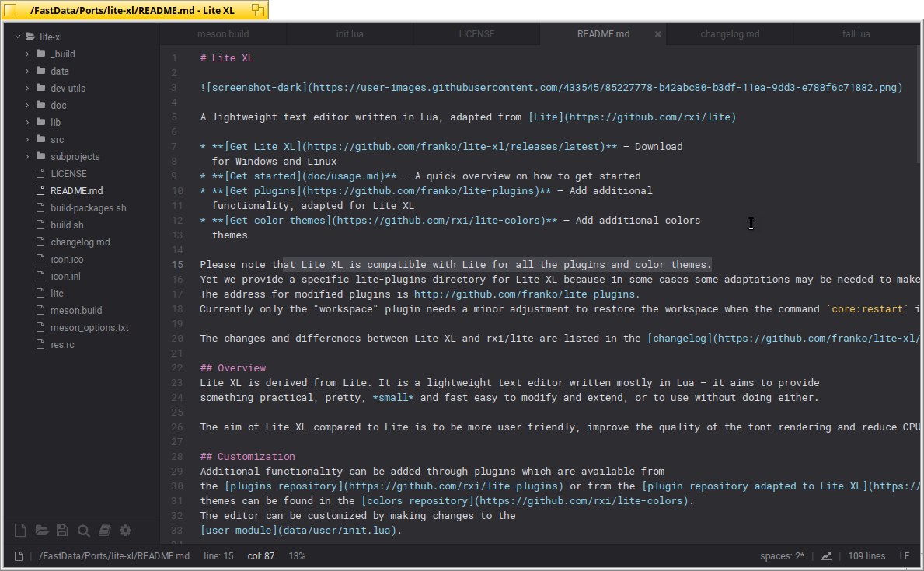
Task: Click the open folder icon of lite-xl root
Action: pos(30,37)
